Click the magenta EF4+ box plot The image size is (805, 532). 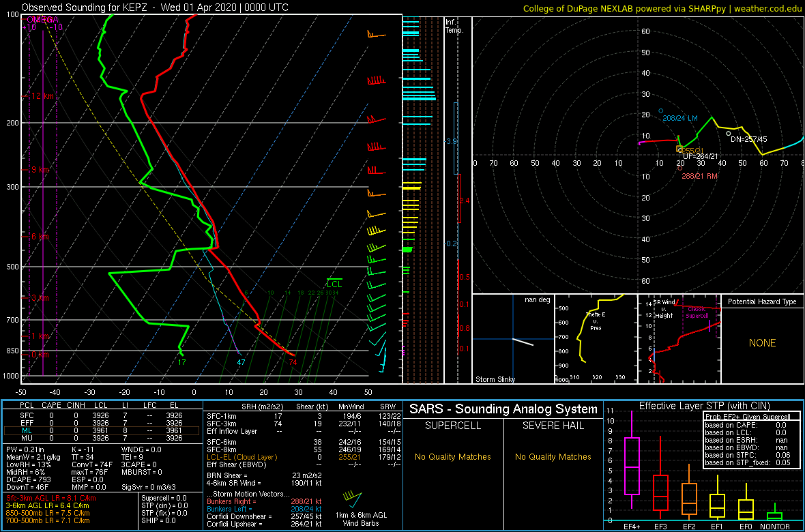(x=631, y=466)
